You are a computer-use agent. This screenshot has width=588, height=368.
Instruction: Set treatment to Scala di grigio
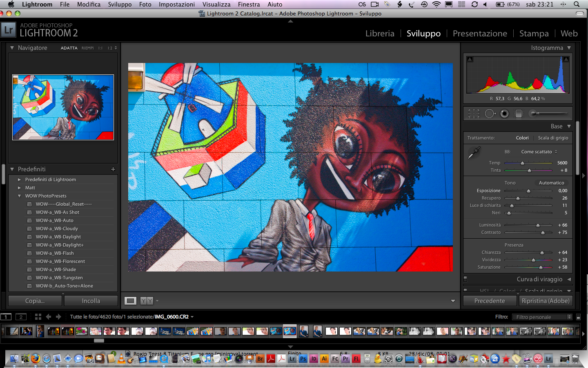click(x=553, y=138)
